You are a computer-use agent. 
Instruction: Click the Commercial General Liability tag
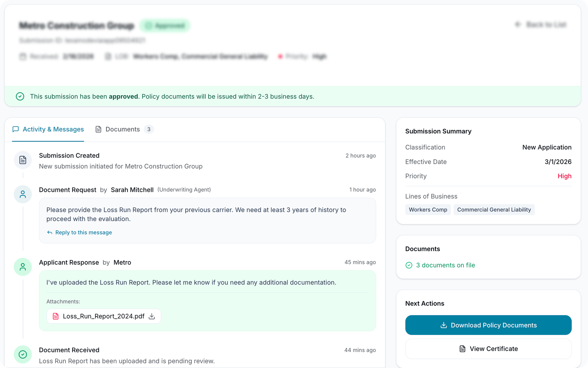pos(494,210)
